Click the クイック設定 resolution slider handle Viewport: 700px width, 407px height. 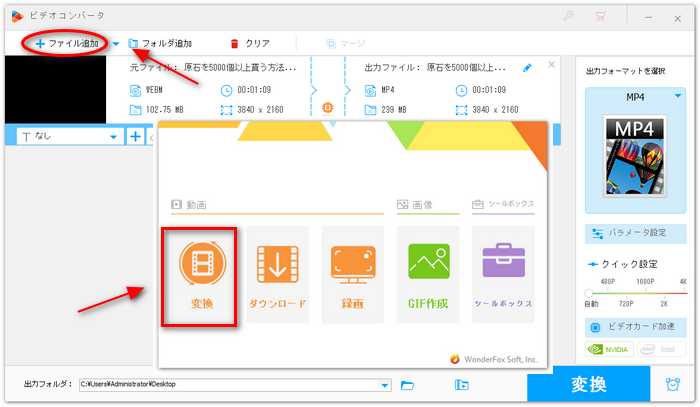[x=588, y=293]
